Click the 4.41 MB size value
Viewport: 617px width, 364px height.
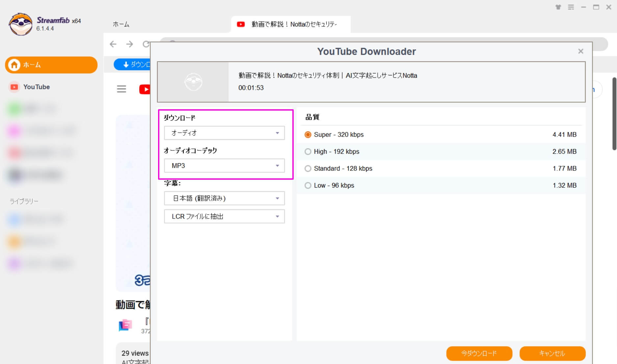pos(564,135)
